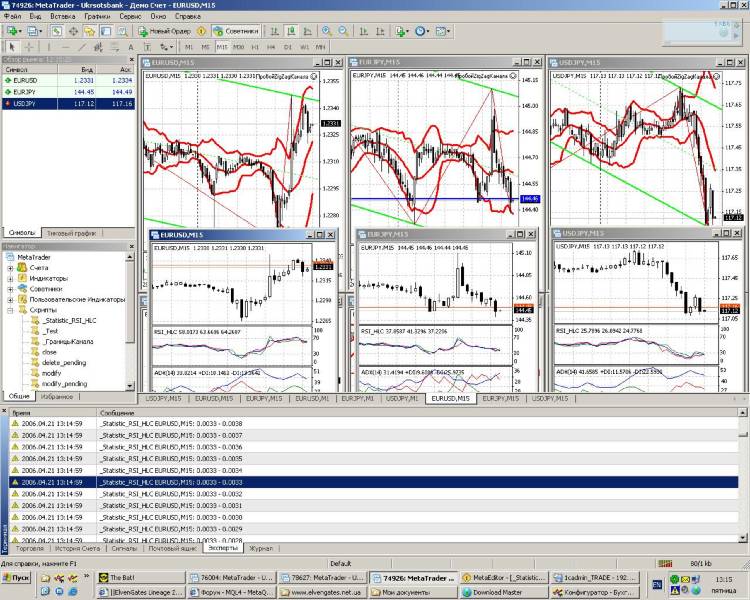
Task: Open the Графики menu
Action: 97,16
